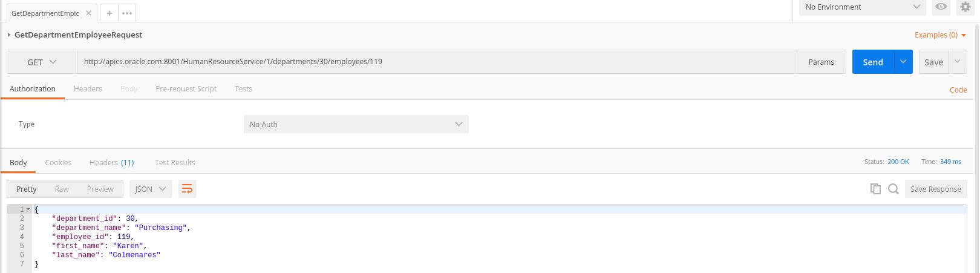Search the response with magnifier icon
980x273 pixels.
point(893,189)
